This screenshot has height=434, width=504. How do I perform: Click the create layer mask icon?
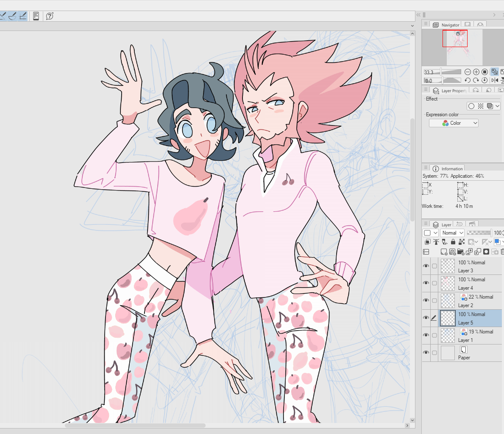(486, 252)
